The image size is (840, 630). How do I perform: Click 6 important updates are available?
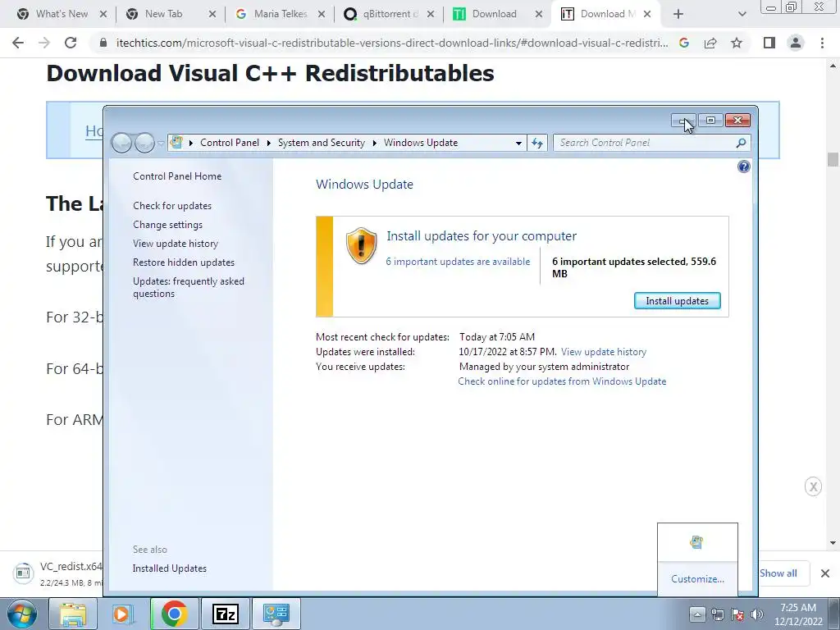(x=458, y=262)
